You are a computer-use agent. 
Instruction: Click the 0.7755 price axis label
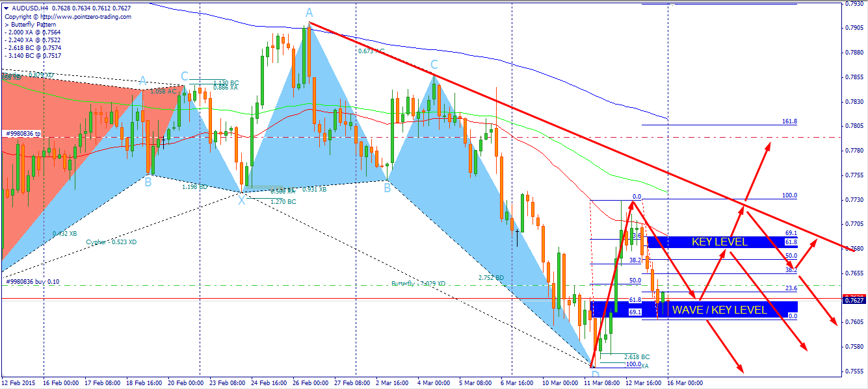click(854, 175)
